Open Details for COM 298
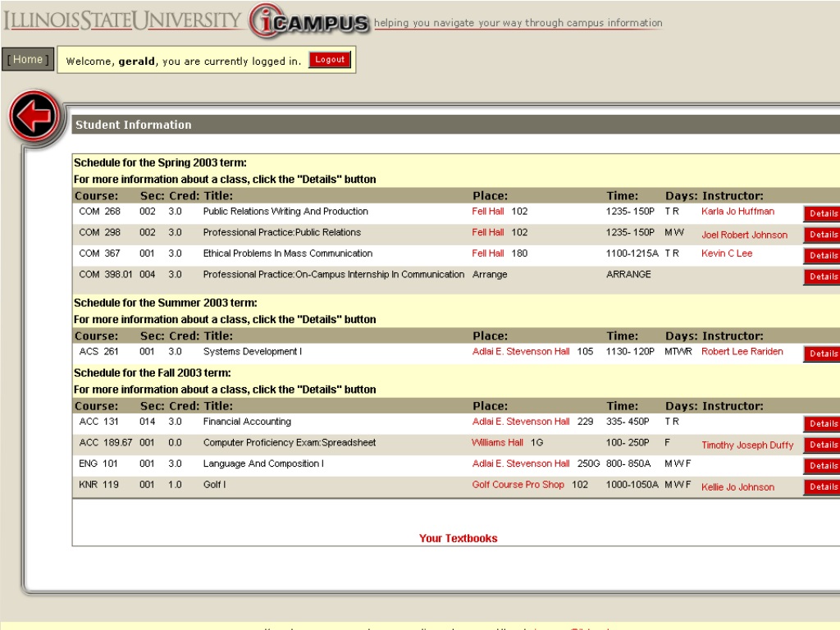Image resolution: width=840 pixels, height=630 pixels. [822, 234]
